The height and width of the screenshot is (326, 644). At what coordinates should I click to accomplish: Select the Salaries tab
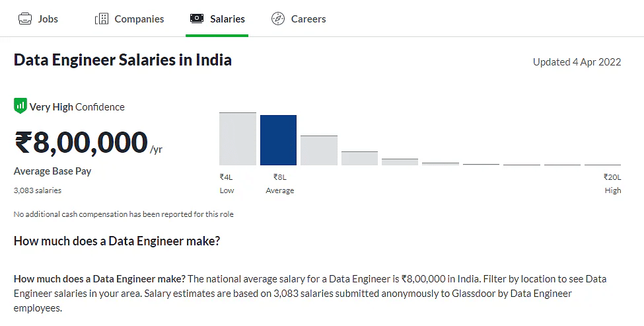[x=227, y=19]
